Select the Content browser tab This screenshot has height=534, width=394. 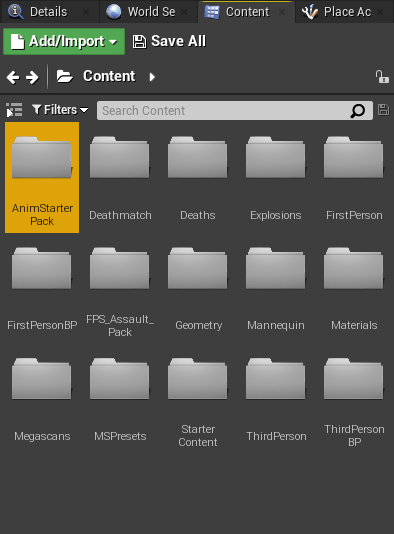coord(247,12)
